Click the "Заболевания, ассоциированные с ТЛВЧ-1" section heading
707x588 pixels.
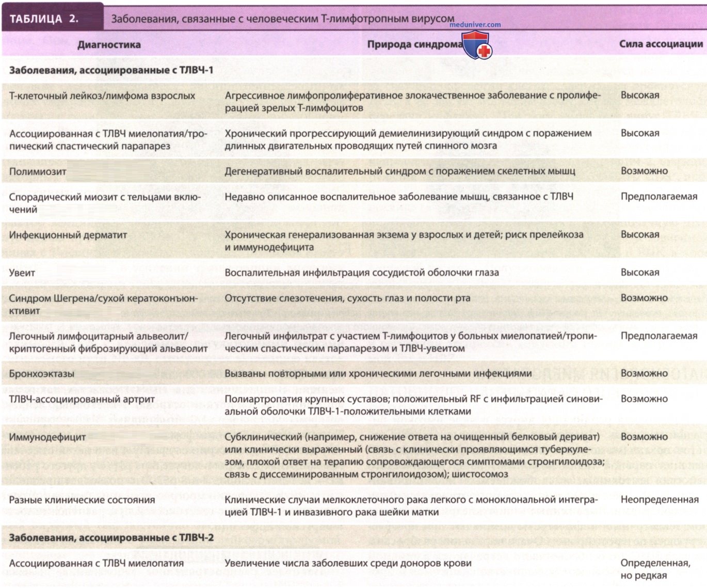coord(111,70)
